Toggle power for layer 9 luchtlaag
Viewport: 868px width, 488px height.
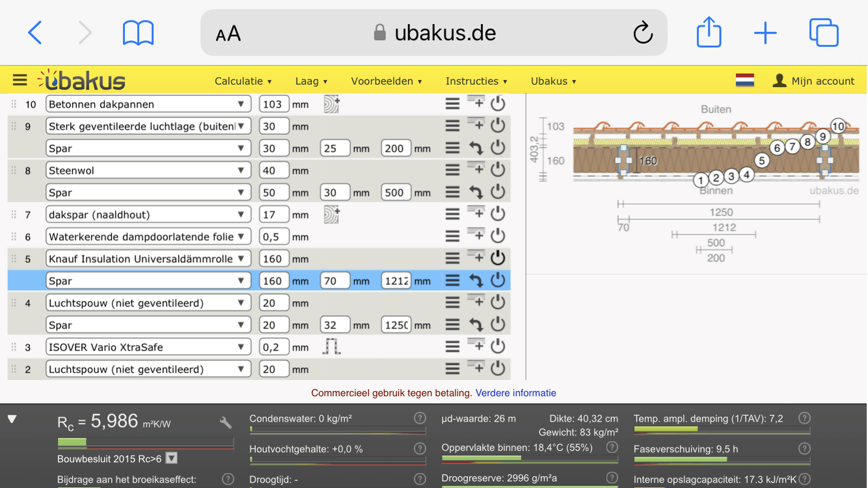coord(498,125)
